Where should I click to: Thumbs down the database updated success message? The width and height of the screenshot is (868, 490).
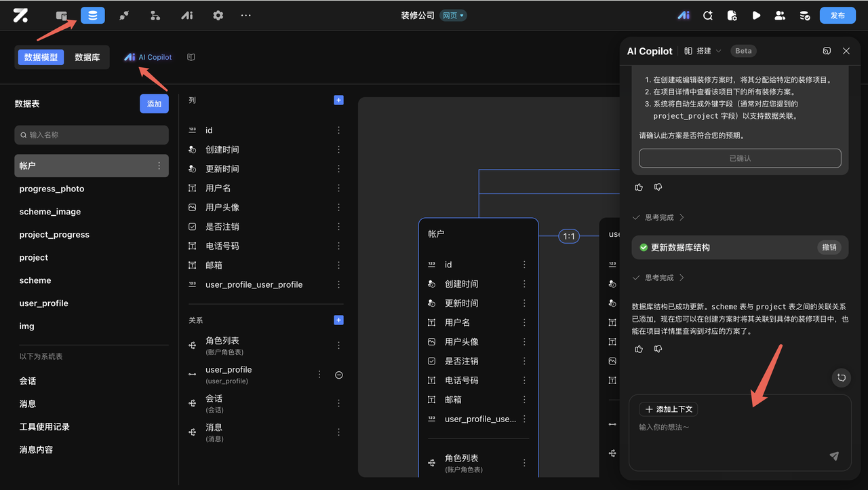pos(658,349)
